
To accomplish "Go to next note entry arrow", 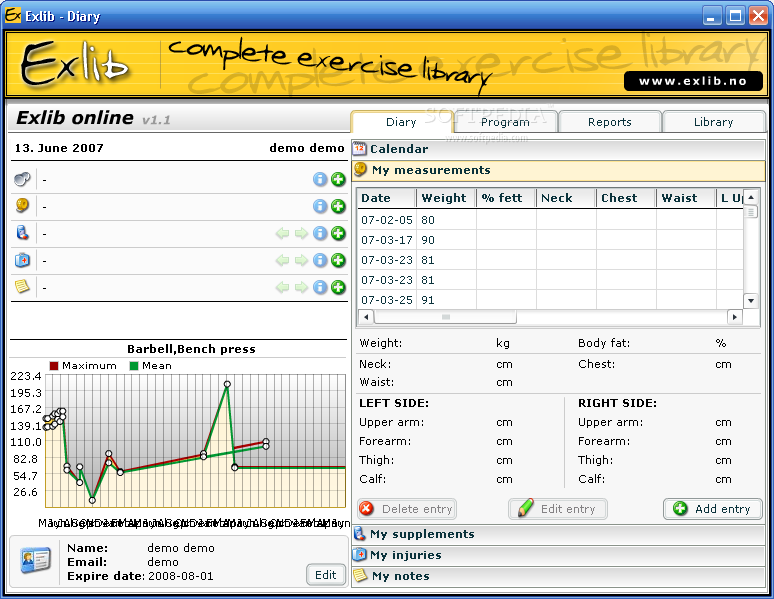I will pyautogui.click(x=301, y=287).
